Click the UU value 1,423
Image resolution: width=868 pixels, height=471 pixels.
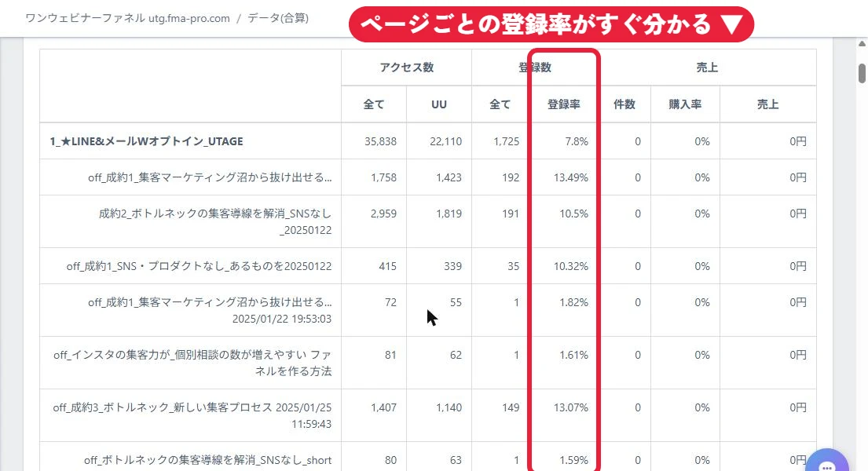[449, 177]
